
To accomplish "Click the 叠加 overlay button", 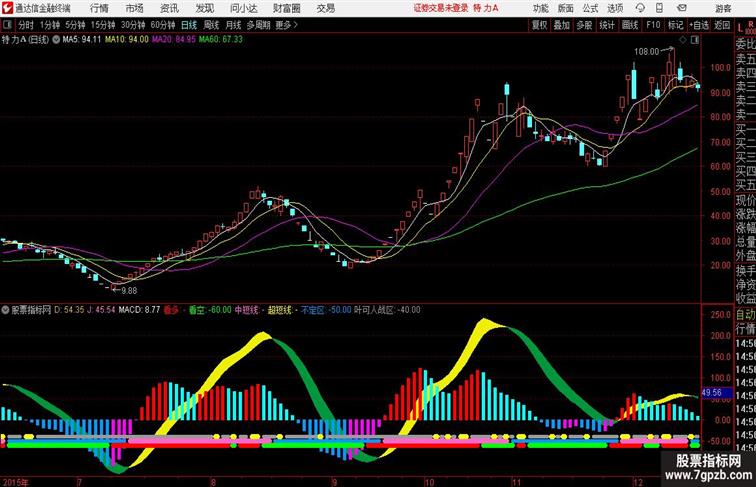I will tap(562, 25).
